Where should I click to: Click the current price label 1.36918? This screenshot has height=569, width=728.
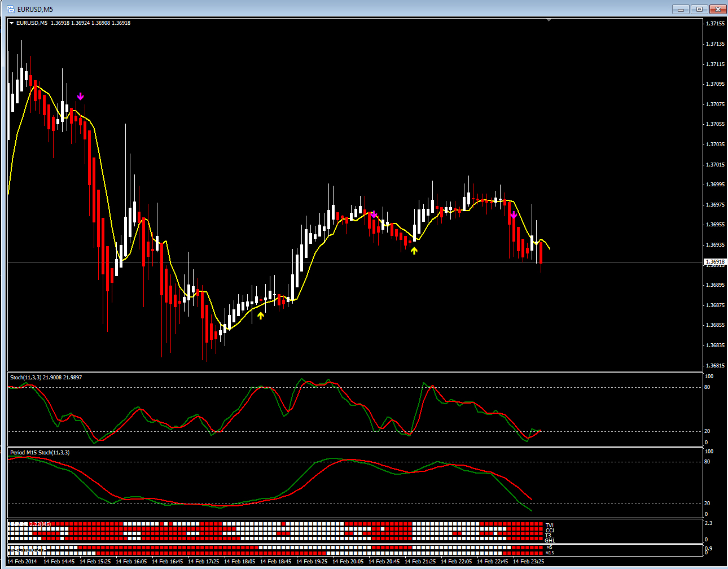pyautogui.click(x=715, y=262)
